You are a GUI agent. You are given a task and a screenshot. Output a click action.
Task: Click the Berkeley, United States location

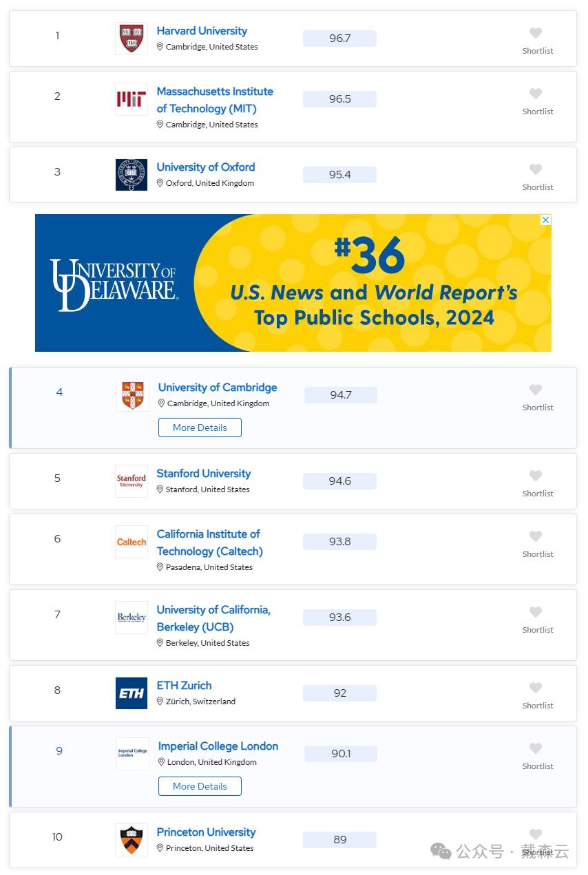point(203,643)
